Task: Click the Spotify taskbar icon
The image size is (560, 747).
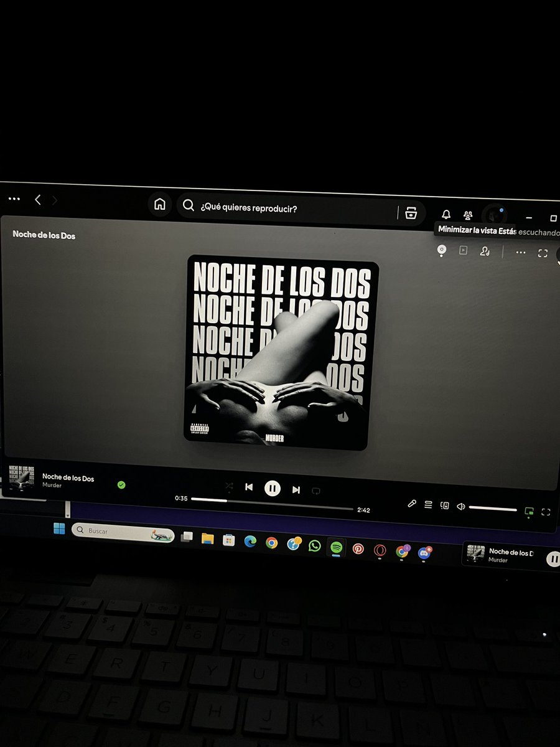Action: click(336, 547)
